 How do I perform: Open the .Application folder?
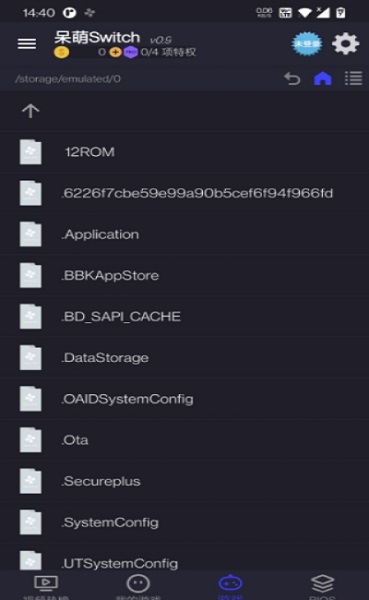click(x=184, y=234)
